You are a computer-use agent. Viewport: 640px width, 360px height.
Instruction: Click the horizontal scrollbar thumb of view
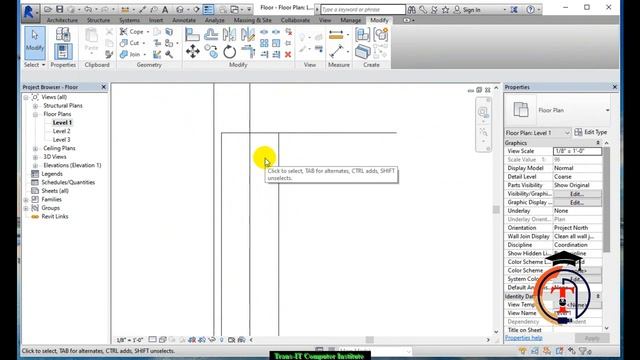(x=369, y=340)
